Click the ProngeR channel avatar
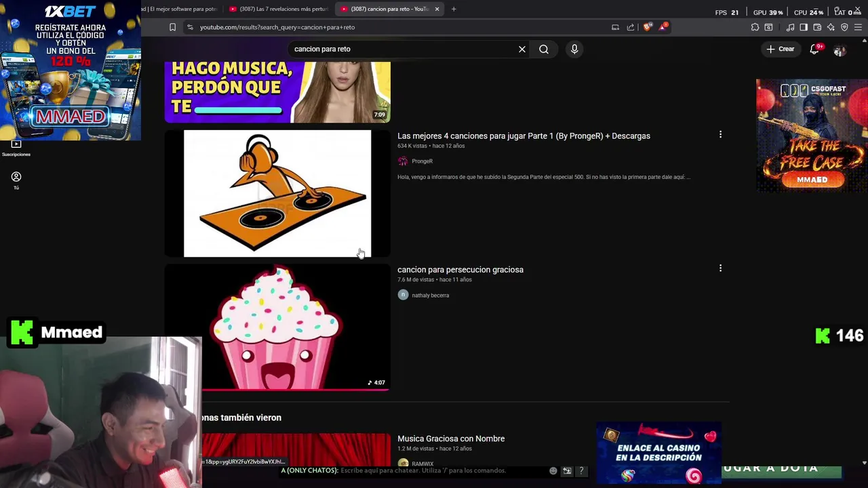 pos(403,161)
